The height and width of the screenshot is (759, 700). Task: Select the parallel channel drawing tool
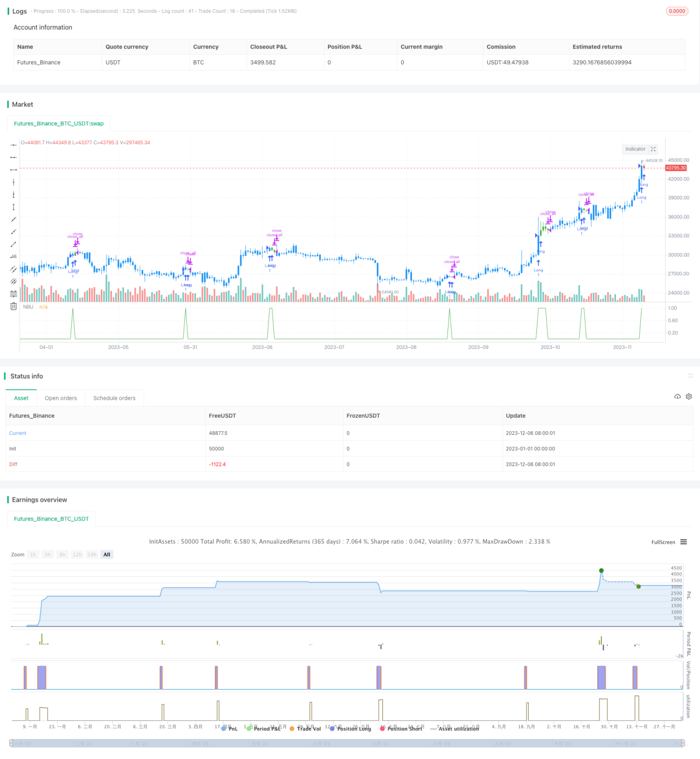point(13,269)
